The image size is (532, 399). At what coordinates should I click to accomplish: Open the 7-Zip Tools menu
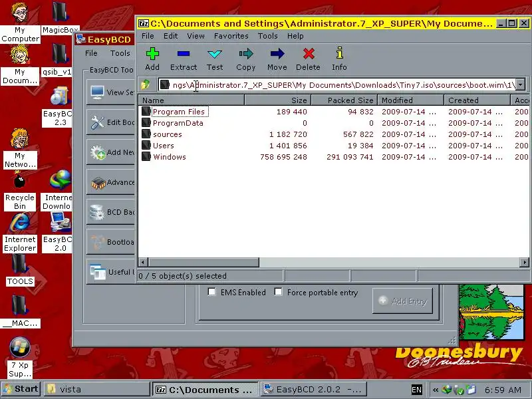[x=268, y=36]
